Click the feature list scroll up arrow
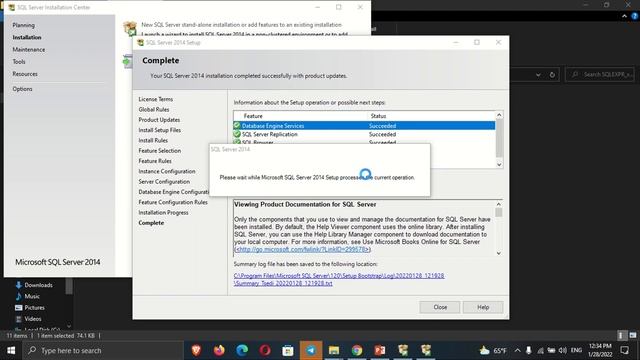Viewport: 640px width, 360px height. (x=499, y=116)
